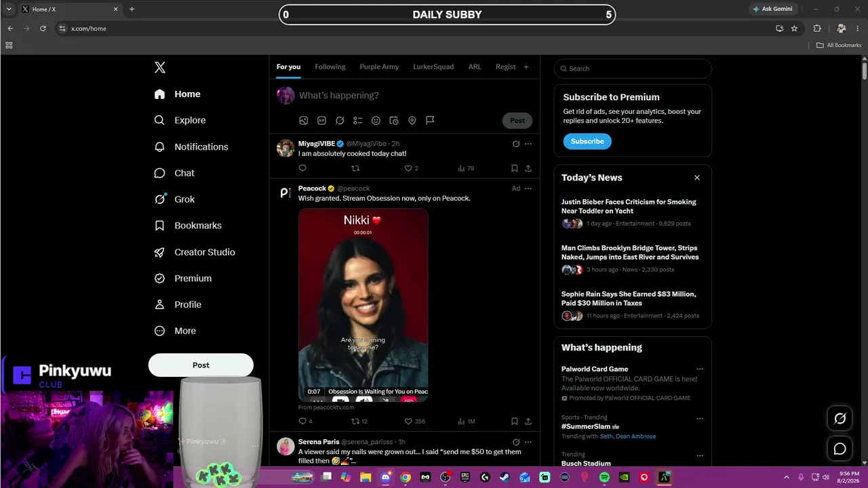Image resolution: width=868 pixels, height=488 pixels.
Task: Open the emoji picker in composer
Action: coord(376,121)
